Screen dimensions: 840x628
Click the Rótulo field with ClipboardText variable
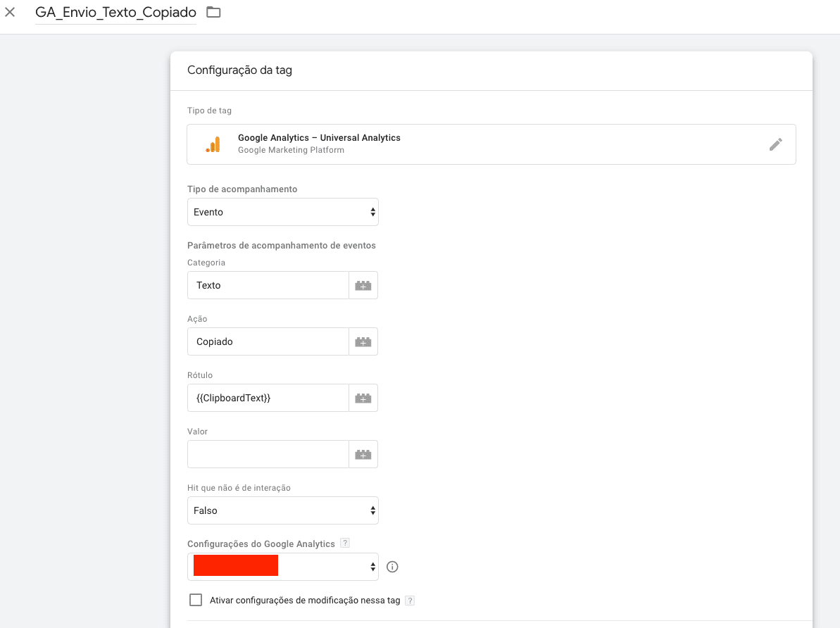click(x=268, y=398)
